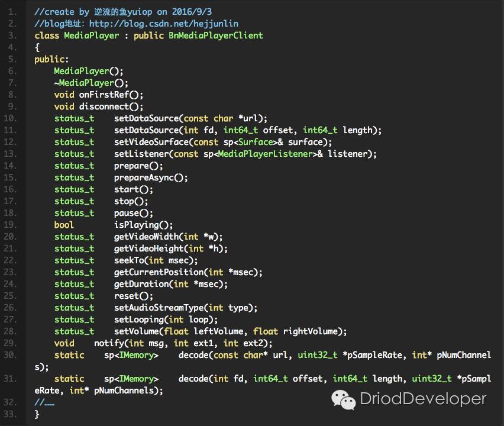Click 'getDuration' method name
Viewport: 504px width, 426px height.
coord(141,284)
